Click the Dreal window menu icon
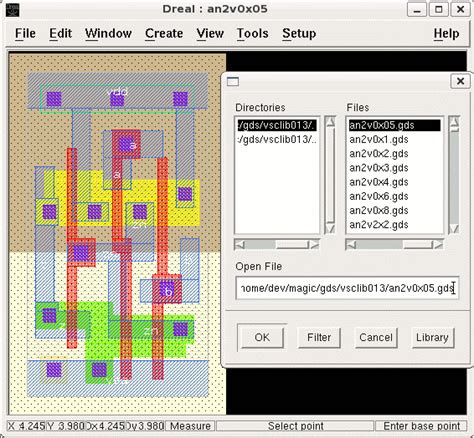Viewport: 474px width, 438px height. (13, 10)
